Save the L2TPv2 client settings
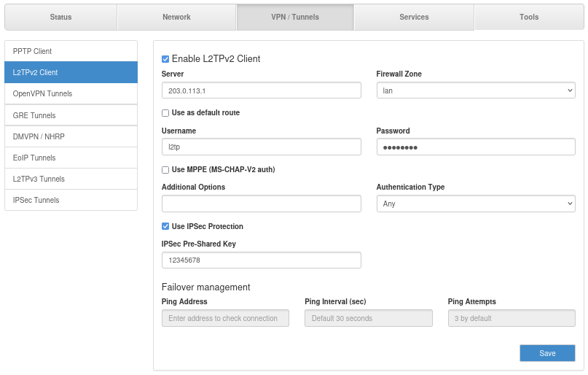 (547, 353)
